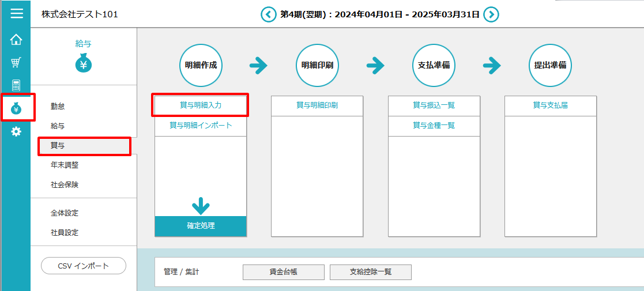The height and width of the screenshot is (291, 644).
Task: Go to next fiscal period arrow
Action: pyautogui.click(x=491, y=14)
